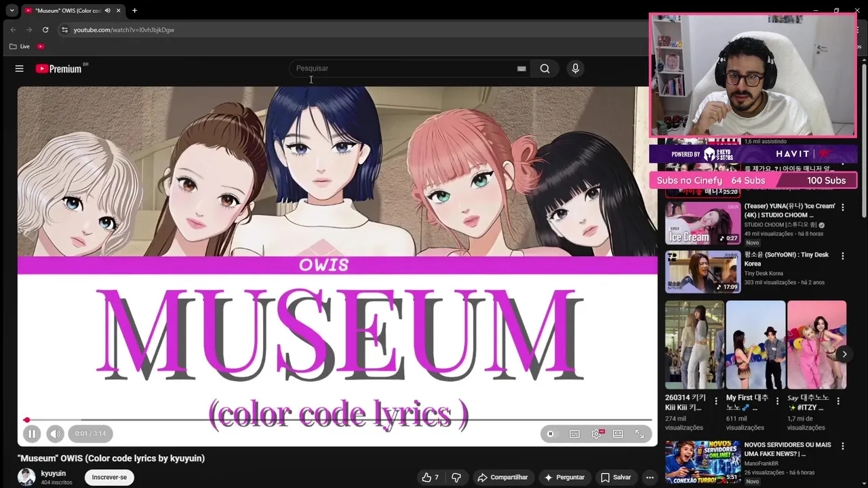
Task: Click the browser back arrow
Action: click(13, 30)
